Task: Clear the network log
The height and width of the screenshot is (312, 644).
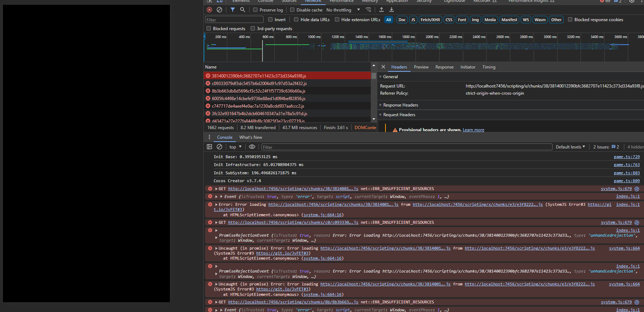Action: pos(219,10)
